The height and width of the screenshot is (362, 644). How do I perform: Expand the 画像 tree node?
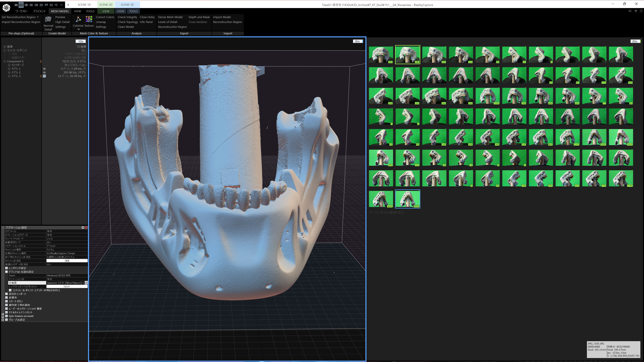(5, 47)
